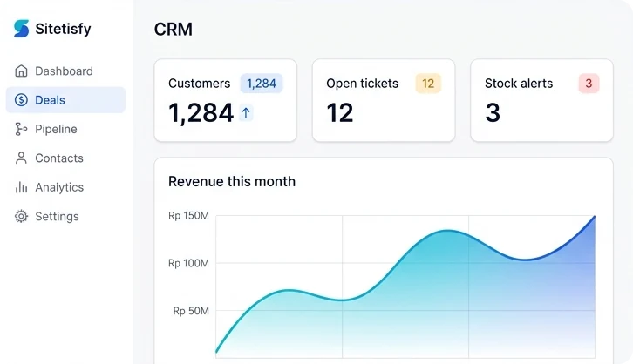The image size is (633, 364).
Task: Click the revenue chart peak at far right
Action: (595, 217)
